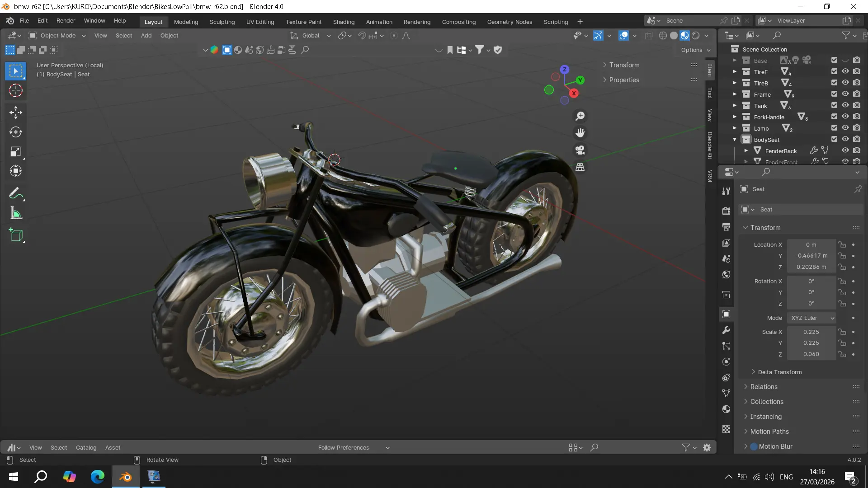Open Blender from Windows taskbar
The width and height of the screenshot is (868, 488).
pyautogui.click(x=126, y=477)
